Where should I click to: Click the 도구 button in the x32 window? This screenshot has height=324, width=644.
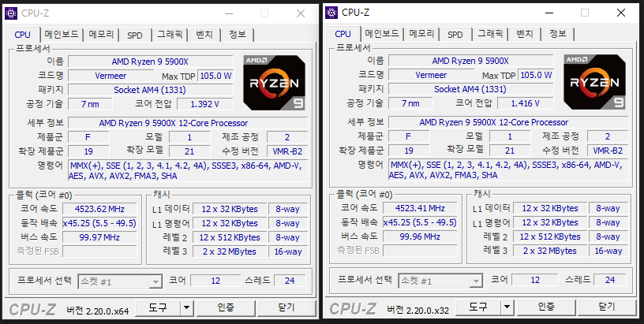[x=478, y=307]
